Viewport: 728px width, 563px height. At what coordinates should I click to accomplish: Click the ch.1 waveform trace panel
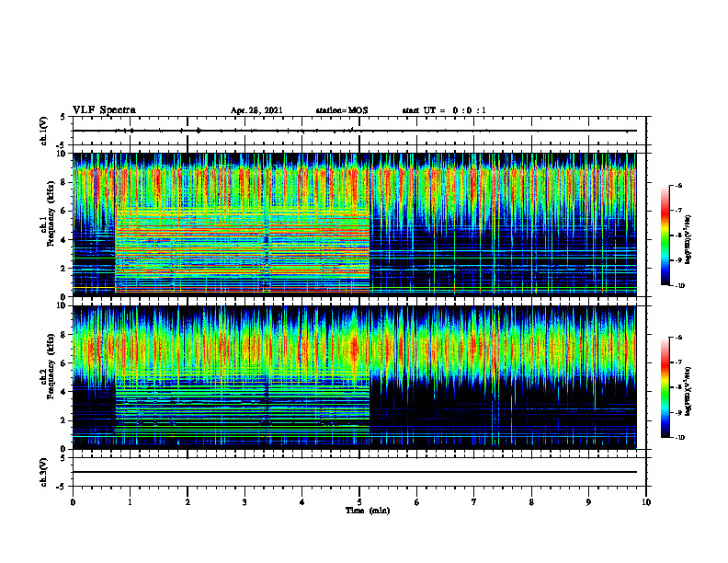coord(358,131)
